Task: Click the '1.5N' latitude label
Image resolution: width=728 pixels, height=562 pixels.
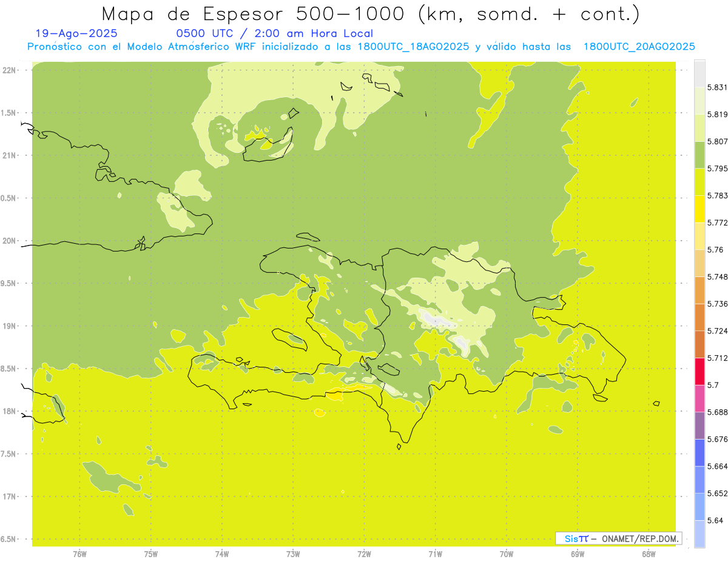Action: pos(9,113)
